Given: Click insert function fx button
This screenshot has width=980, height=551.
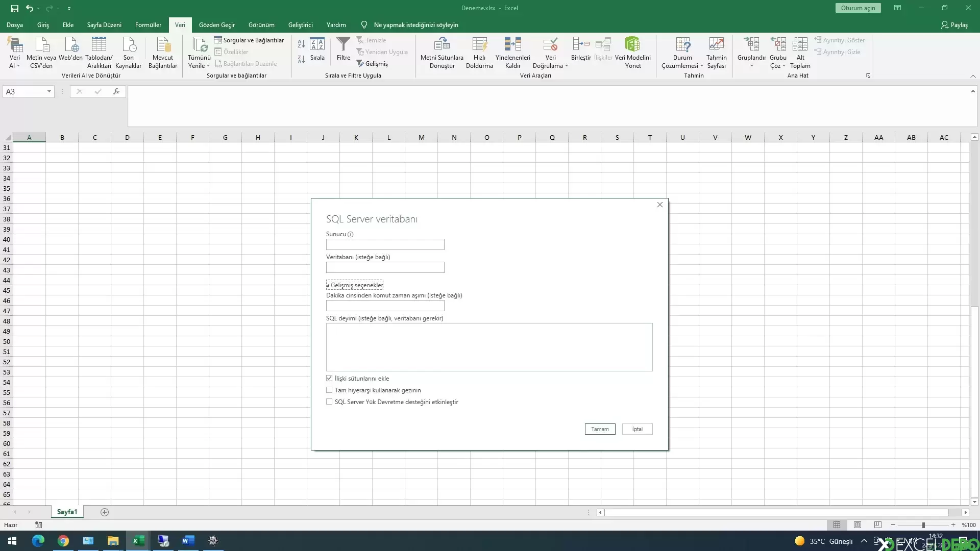Looking at the screenshot, I should pos(116,91).
